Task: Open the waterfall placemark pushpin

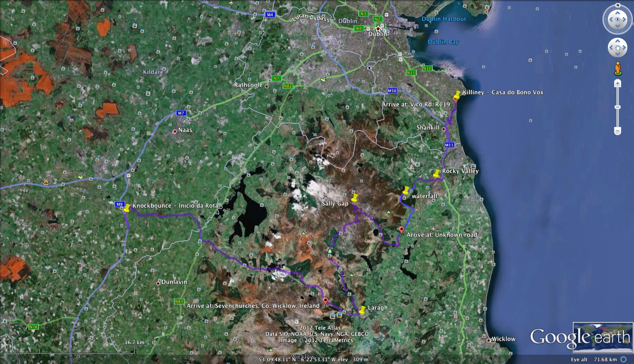Action: click(406, 190)
